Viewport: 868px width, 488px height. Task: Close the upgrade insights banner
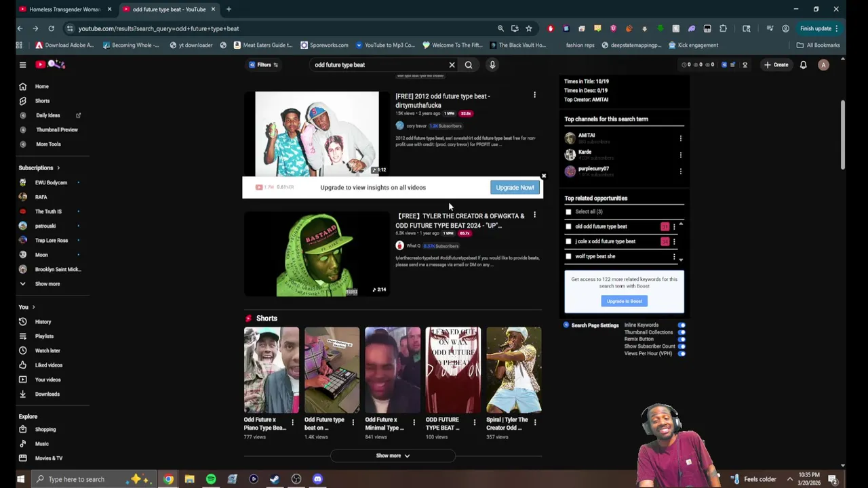[543, 176]
